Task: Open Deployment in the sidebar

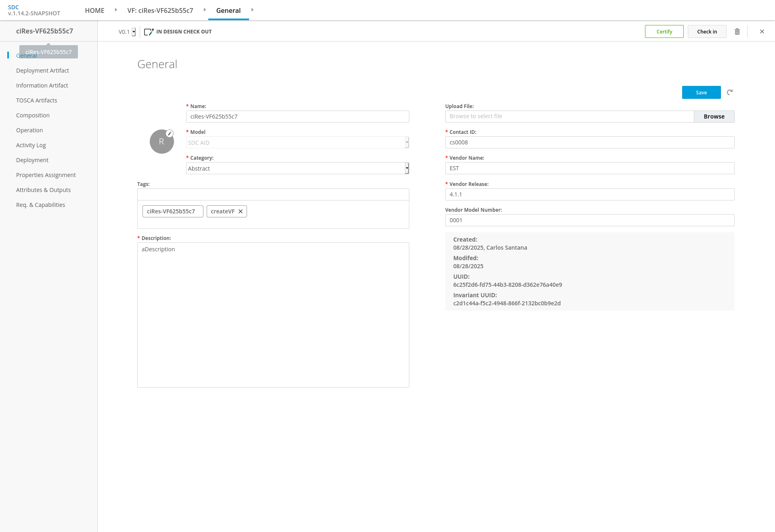Action: [32, 160]
